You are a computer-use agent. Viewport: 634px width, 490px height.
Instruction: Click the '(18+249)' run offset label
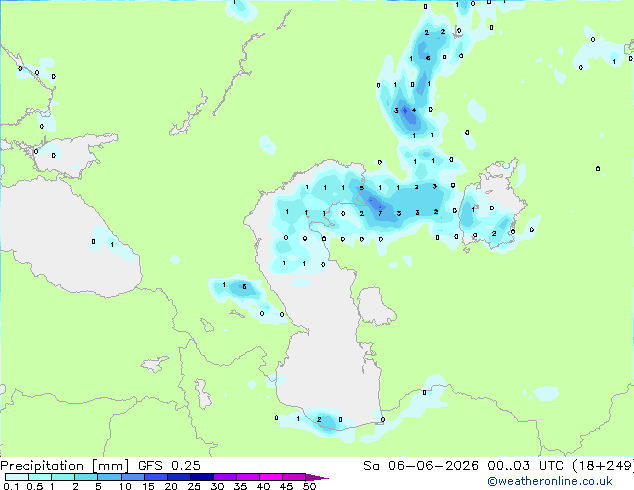click(603, 466)
